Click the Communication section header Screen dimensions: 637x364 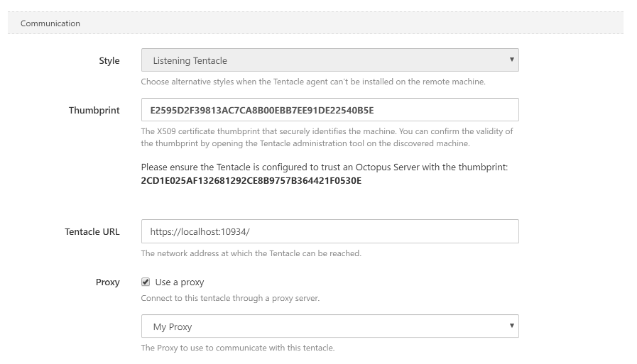50,23
